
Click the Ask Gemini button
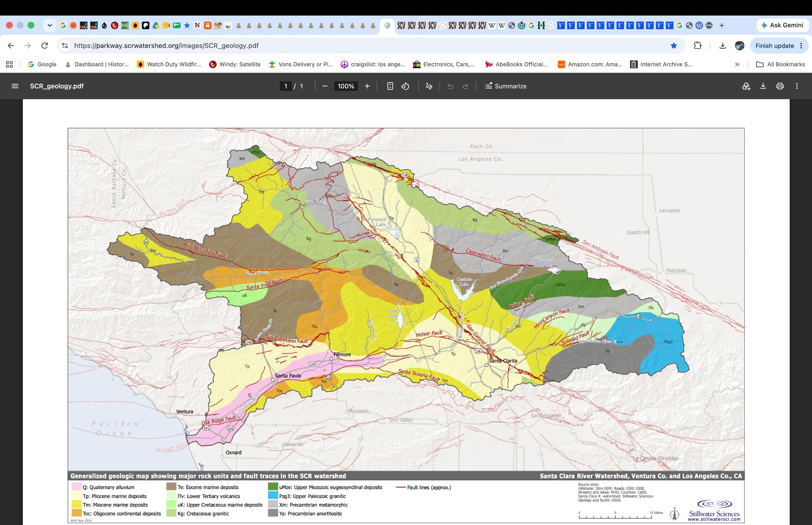(782, 25)
